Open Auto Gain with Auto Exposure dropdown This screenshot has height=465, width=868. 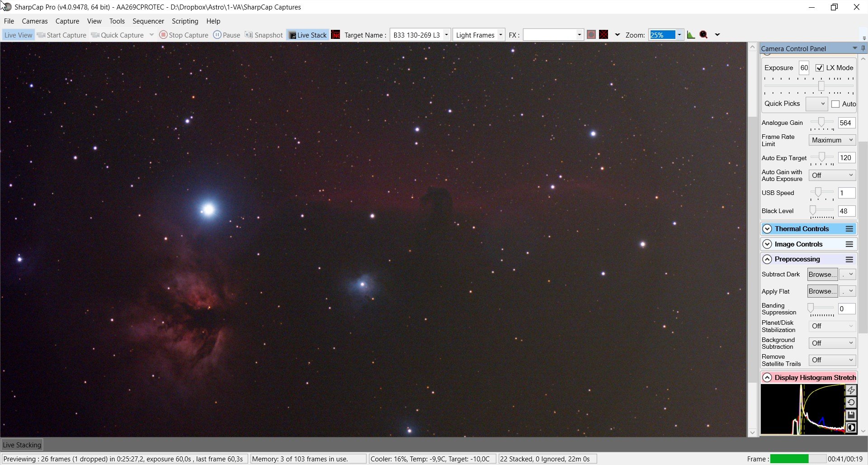point(832,175)
